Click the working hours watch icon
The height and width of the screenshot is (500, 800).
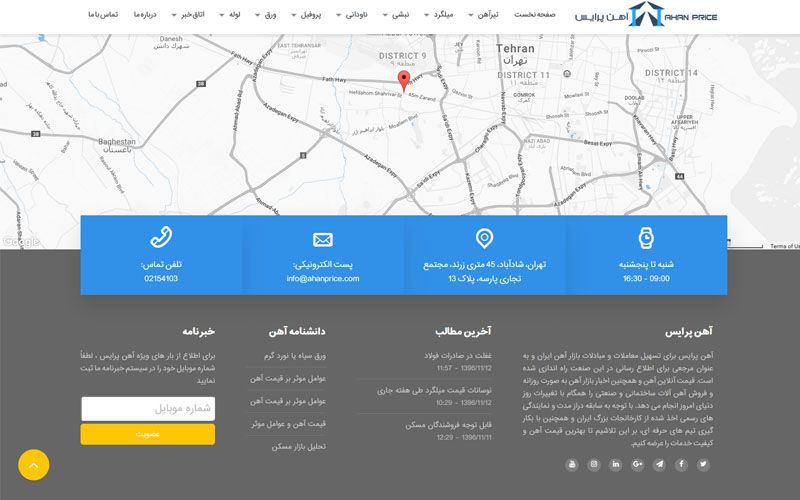(x=646, y=238)
